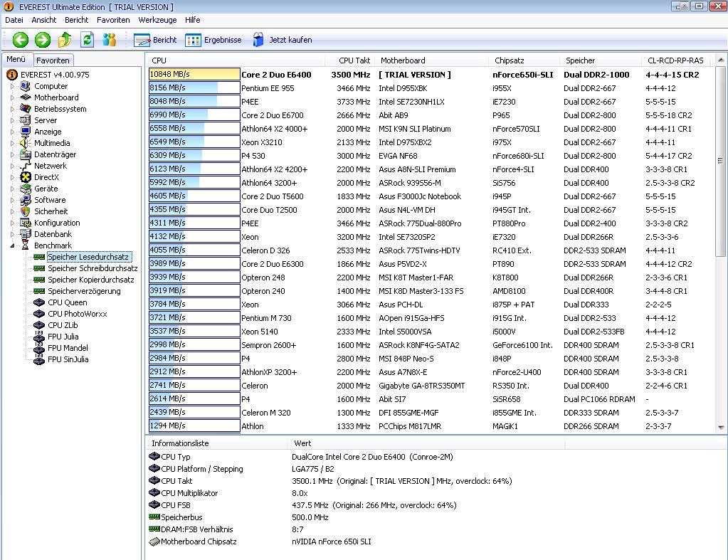Expand the Software tree node
Screen dimensions: 728x560
click(x=13, y=200)
